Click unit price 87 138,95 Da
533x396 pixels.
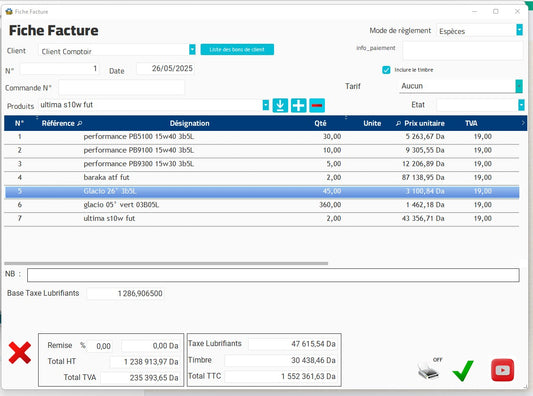423,177
